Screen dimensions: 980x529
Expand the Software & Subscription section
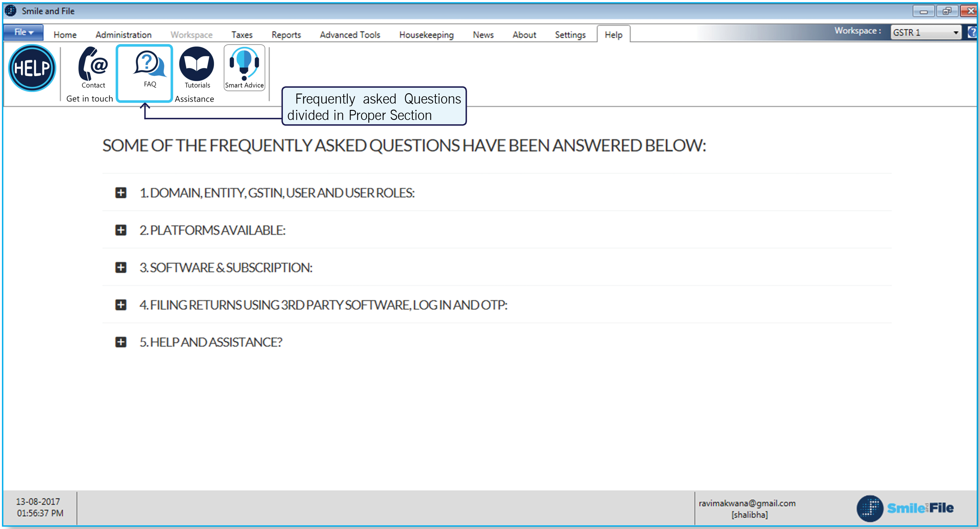120,267
